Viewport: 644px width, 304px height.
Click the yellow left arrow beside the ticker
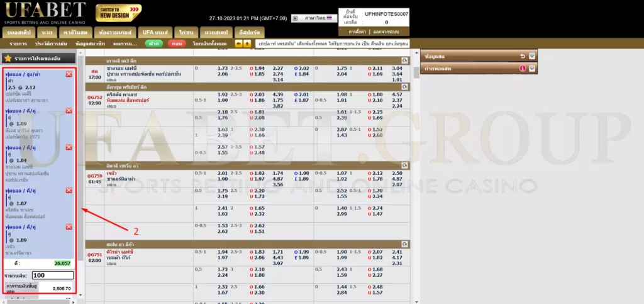click(x=238, y=43)
